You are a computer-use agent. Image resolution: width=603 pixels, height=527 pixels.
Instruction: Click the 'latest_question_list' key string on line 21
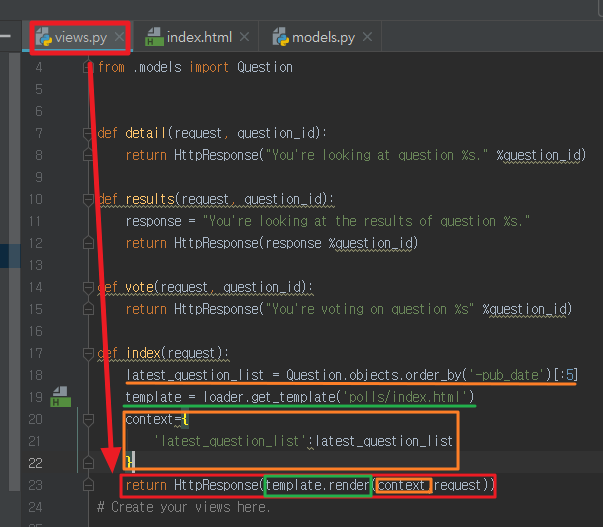(x=230, y=441)
